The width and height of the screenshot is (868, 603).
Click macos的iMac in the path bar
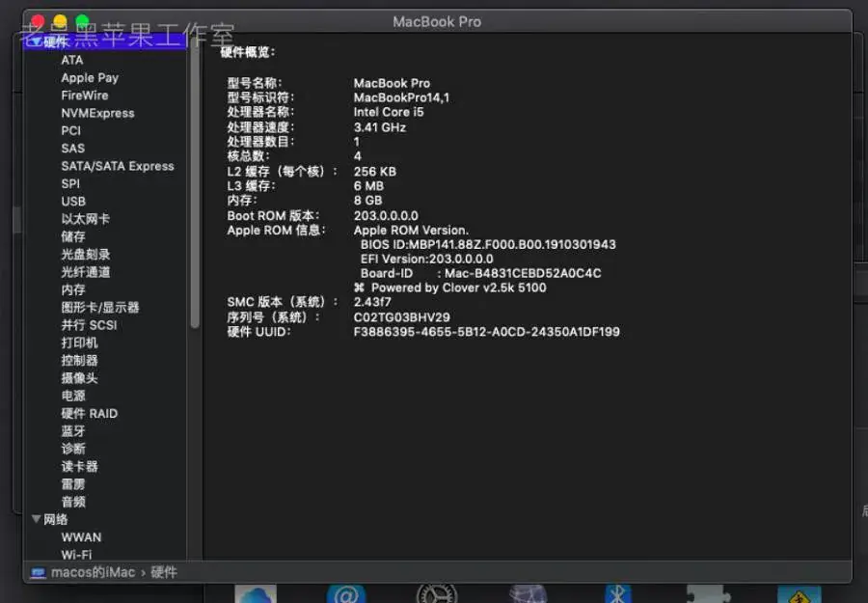93,572
